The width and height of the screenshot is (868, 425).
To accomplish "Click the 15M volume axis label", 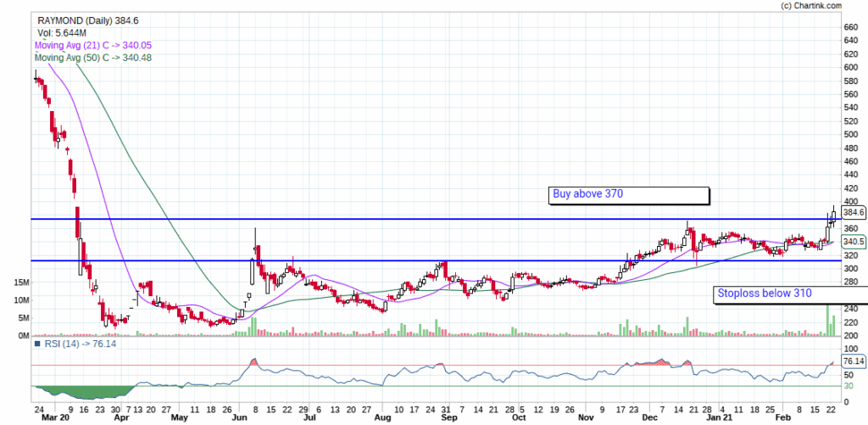I will tap(21, 282).
